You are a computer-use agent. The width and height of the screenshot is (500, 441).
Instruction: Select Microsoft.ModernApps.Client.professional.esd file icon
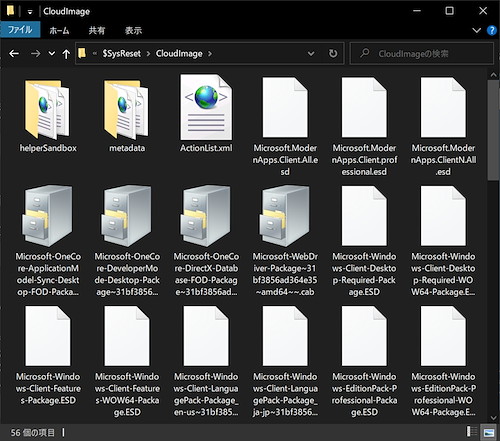pyautogui.click(x=364, y=107)
